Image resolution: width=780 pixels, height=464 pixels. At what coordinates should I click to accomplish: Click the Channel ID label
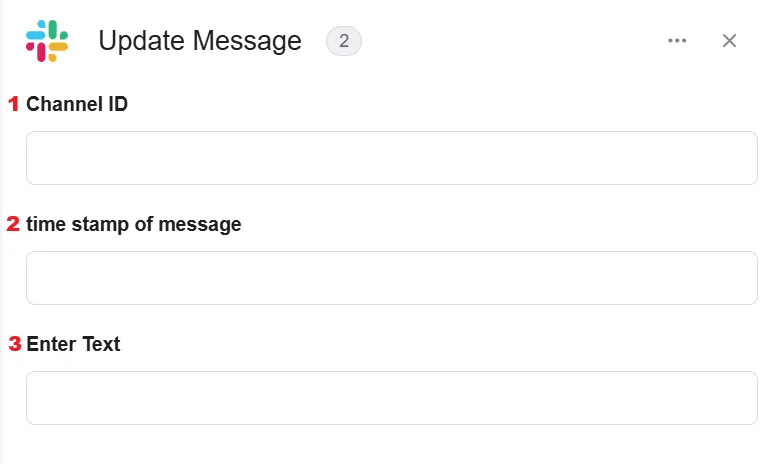pos(77,104)
